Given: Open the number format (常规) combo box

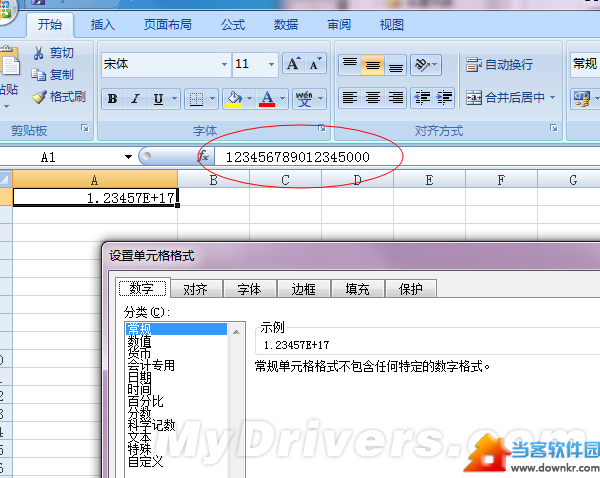Looking at the screenshot, I should [x=585, y=64].
